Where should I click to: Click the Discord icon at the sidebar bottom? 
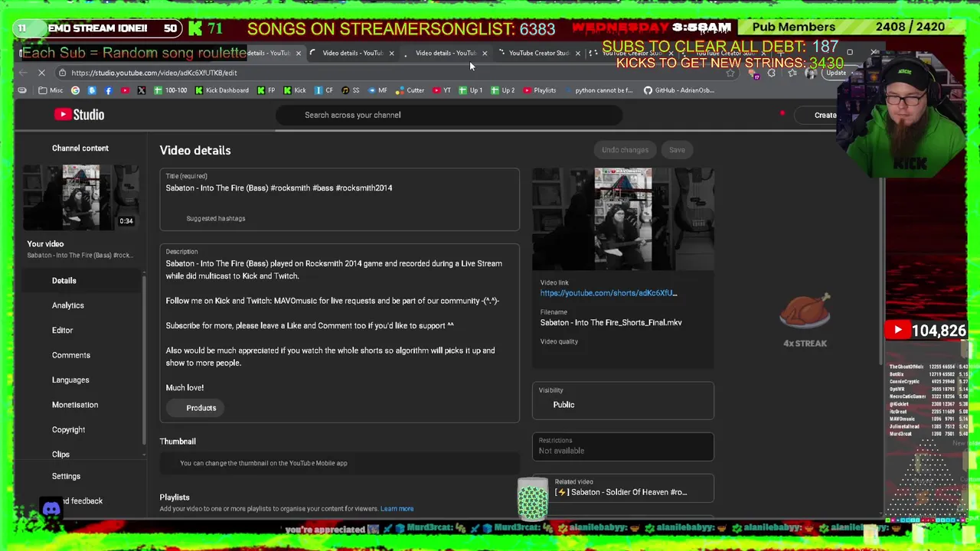51,508
